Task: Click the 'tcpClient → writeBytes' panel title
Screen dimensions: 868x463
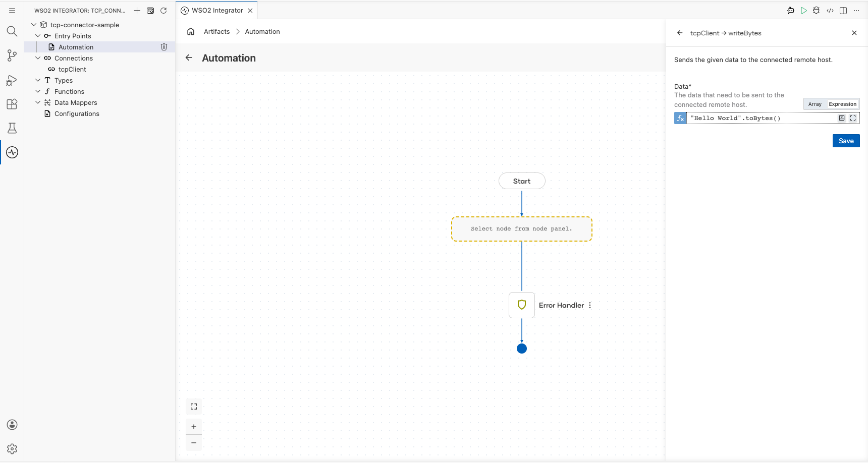Action: coord(726,33)
